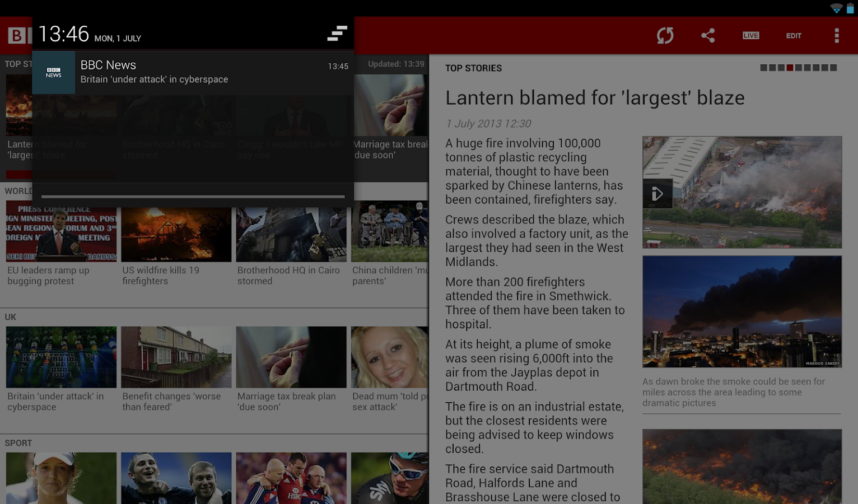Play the video on the fire aerial image
The width and height of the screenshot is (858, 504).
coord(658,193)
